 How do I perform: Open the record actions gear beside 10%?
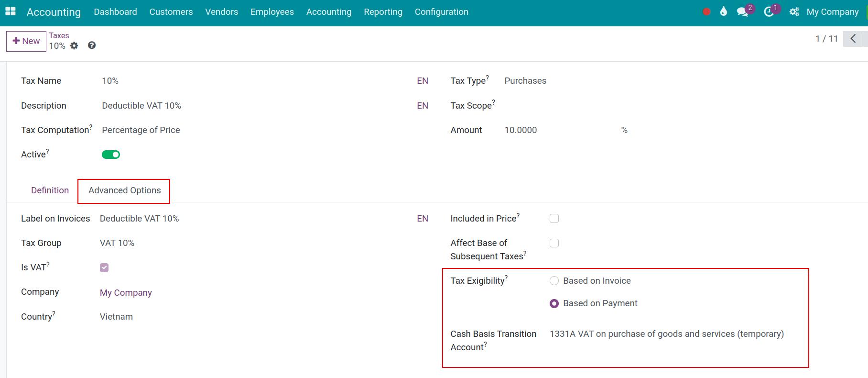point(74,46)
